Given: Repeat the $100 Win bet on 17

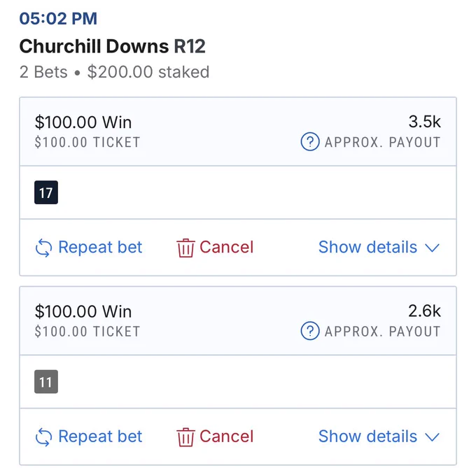Looking at the screenshot, I should (89, 247).
